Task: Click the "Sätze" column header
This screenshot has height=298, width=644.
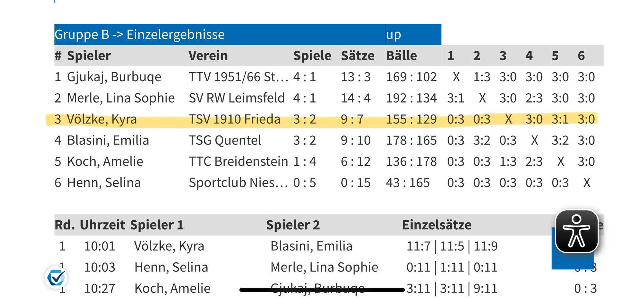Action: (x=357, y=56)
